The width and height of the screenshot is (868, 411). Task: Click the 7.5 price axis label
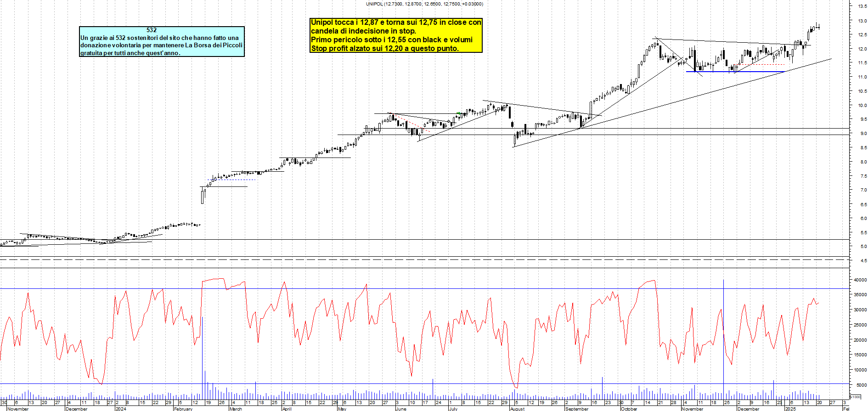click(863, 176)
